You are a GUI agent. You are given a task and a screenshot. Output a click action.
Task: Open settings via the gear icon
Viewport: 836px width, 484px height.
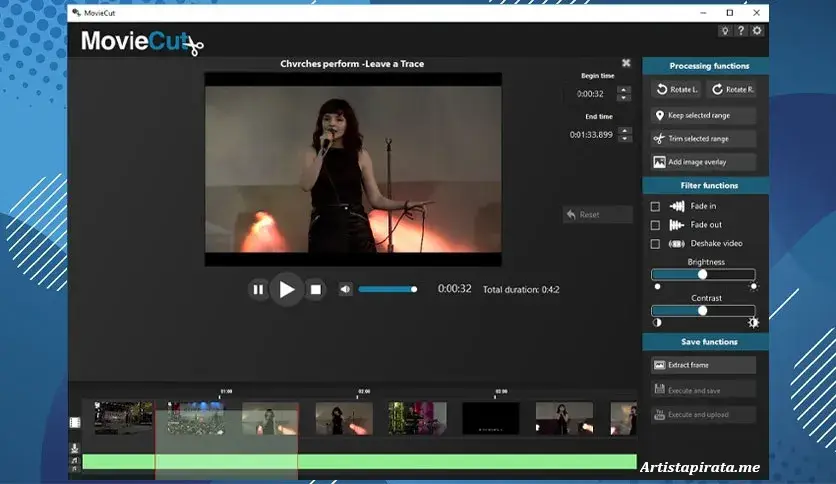(x=757, y=31)
